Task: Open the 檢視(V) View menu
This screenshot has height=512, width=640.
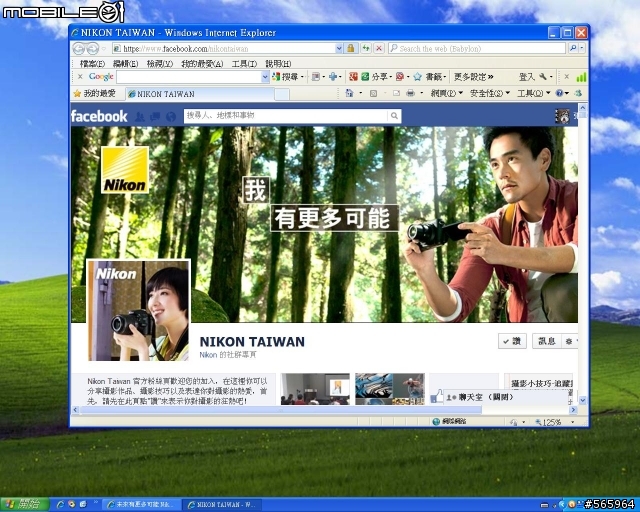Action: 160,64
